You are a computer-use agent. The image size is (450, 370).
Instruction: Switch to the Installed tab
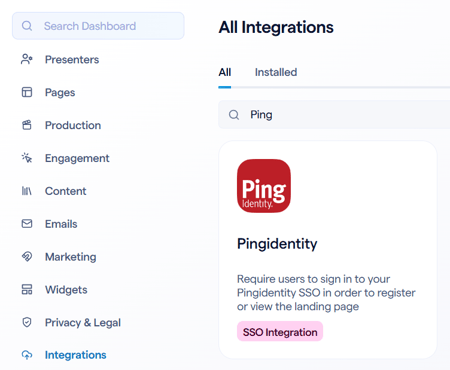276,72
